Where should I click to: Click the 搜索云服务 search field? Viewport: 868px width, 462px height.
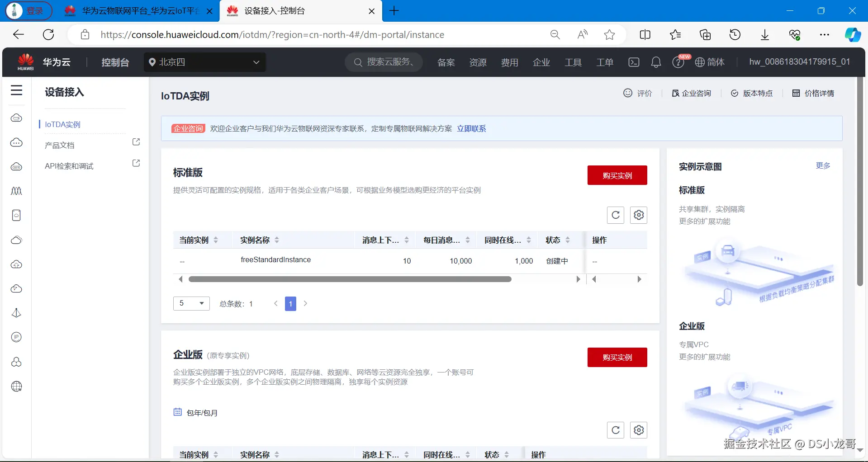[384, 62]
